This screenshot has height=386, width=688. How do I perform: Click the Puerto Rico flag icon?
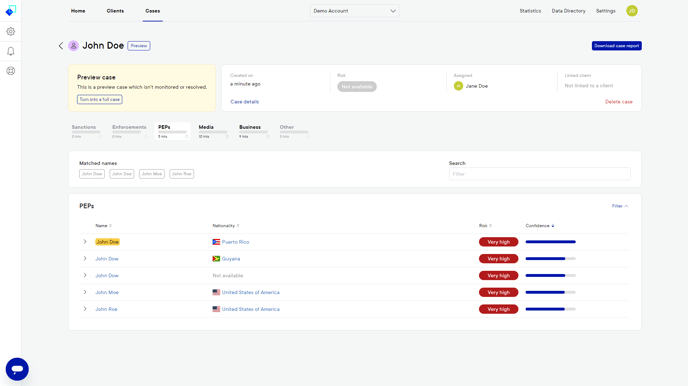(x=216, y=242)
